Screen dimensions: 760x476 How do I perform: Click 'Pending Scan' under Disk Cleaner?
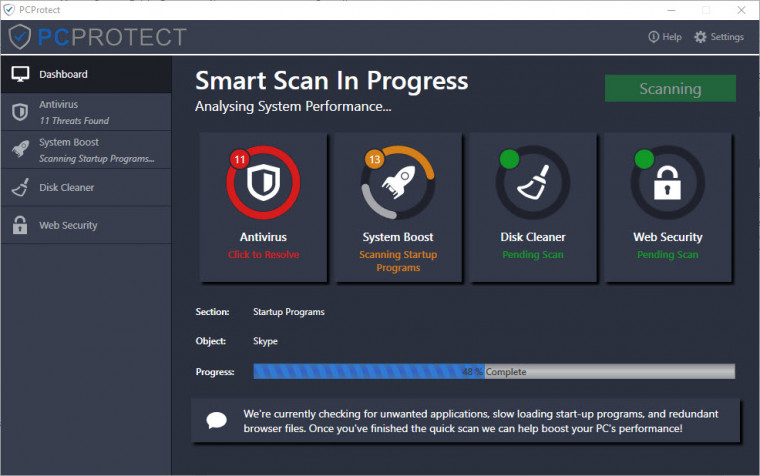tap(533, 254)
